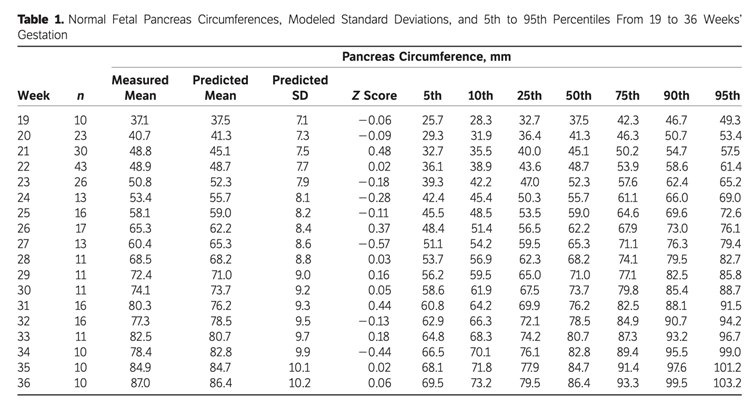753x409 pixels.
Task: Select the "Predicted Mean" column header
Action: pyautogui.click(x=219, y=88)
